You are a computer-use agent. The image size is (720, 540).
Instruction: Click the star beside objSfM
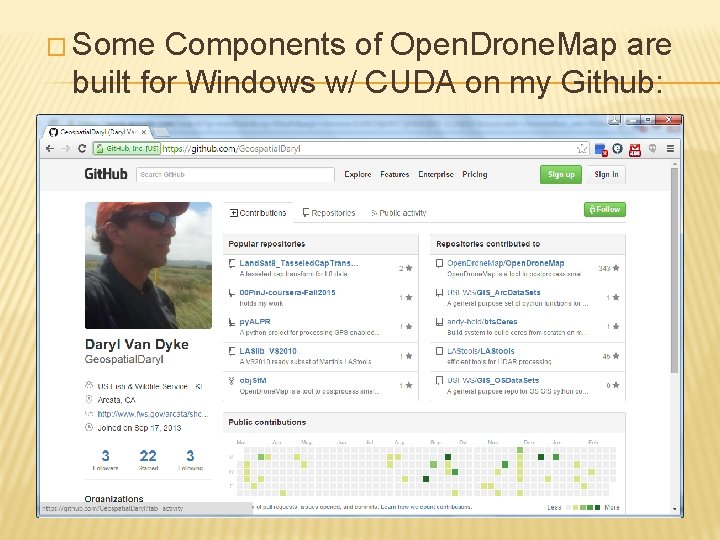pos(409,385)
